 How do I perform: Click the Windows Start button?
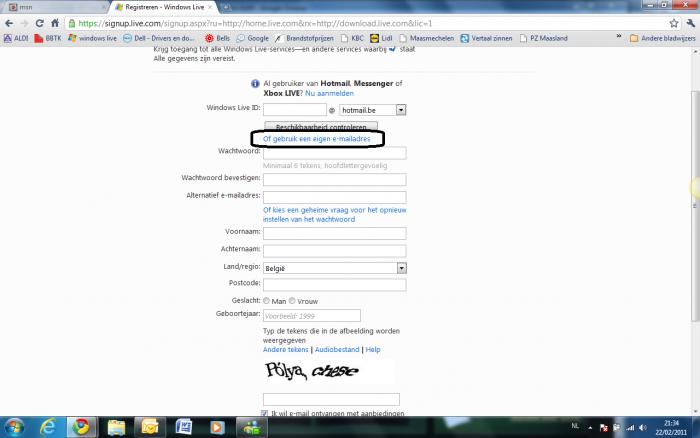click(x=14, y=427)
